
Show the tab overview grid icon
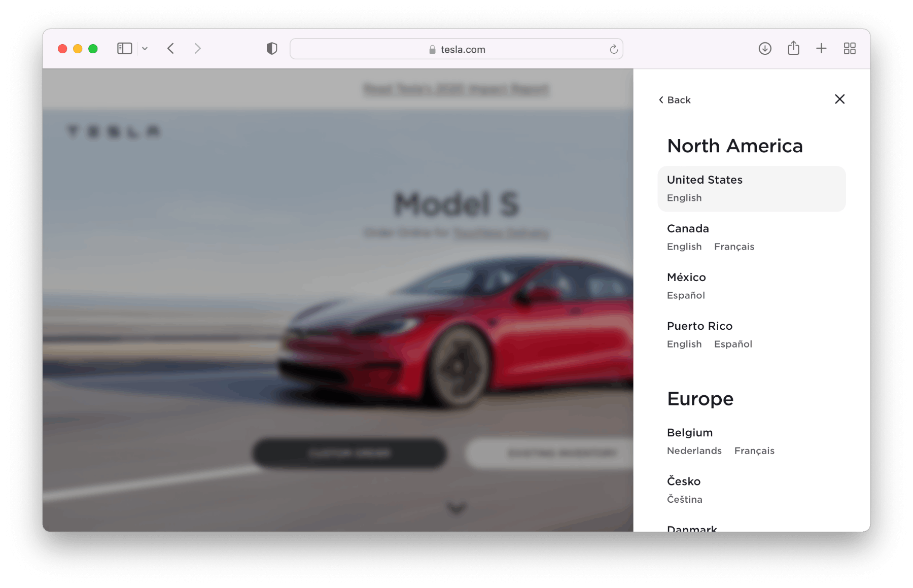click(850, 49)
